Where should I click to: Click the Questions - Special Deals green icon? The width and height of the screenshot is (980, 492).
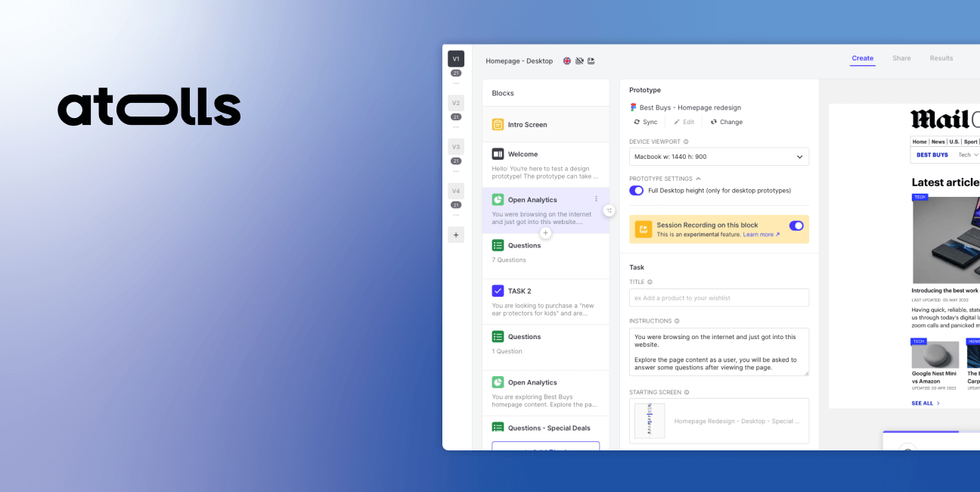coord(498,428)
